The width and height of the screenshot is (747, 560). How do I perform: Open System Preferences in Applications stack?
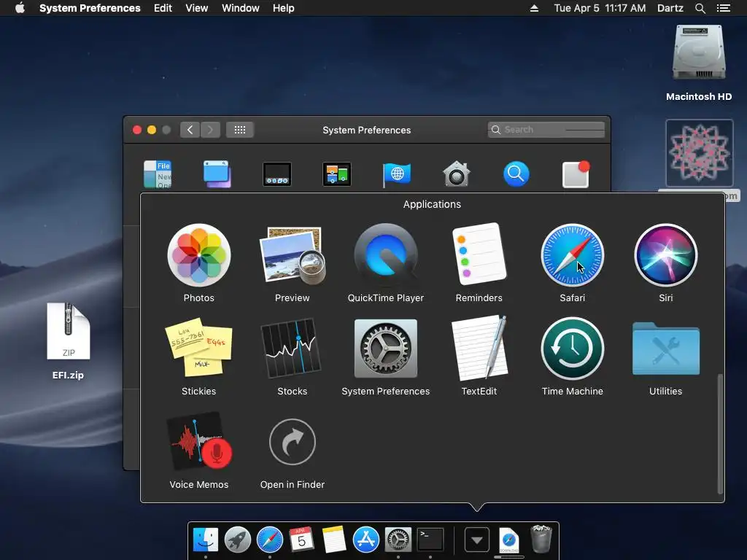(385, 348)
